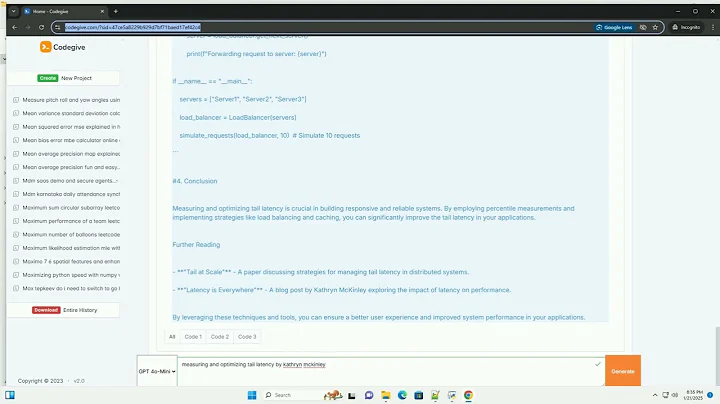The image size is (720, 404).
Task: Open the Incognito profile indicator
Action: (x=686, y=28)
